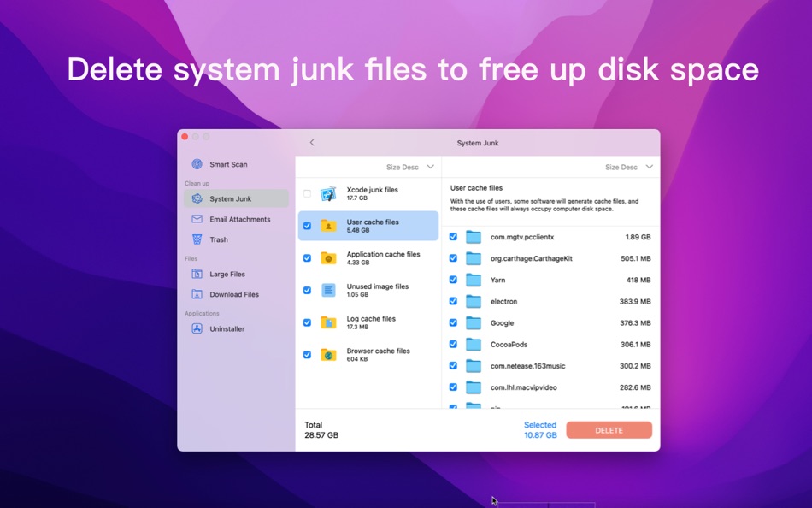Select System Junk in sidebar
Image resolution: width=812 pixels, height=508 pixels.
236,198
